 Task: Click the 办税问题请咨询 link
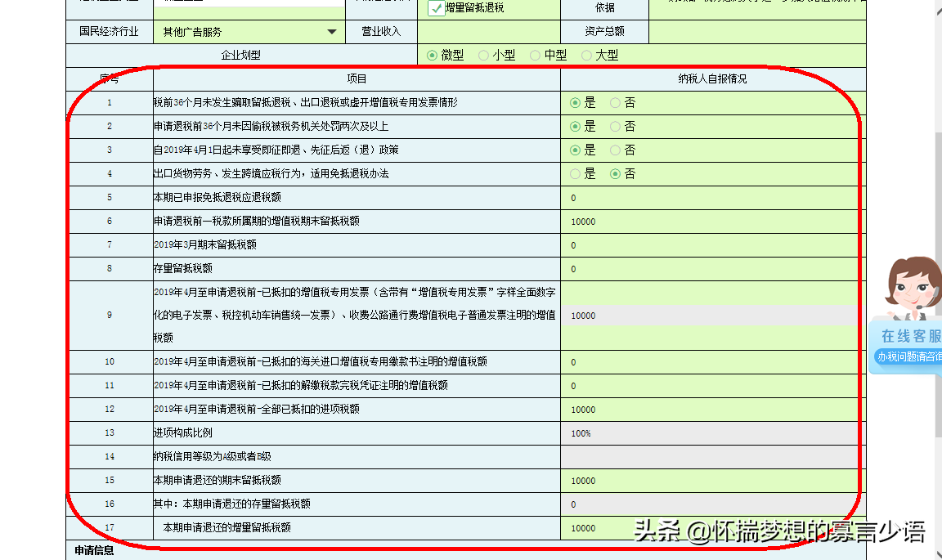pyautogui.click(x=908, y=356)
